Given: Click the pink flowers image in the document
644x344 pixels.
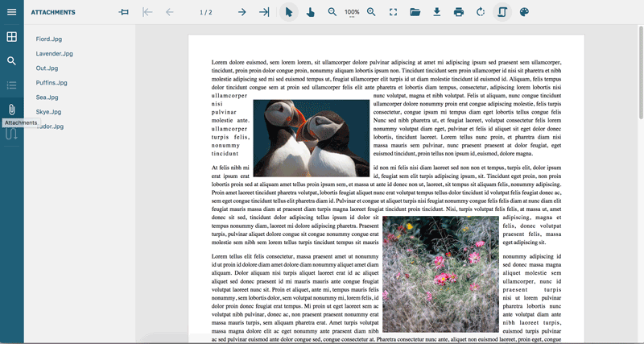Looking at the screenshot, I should click(440, 274).
